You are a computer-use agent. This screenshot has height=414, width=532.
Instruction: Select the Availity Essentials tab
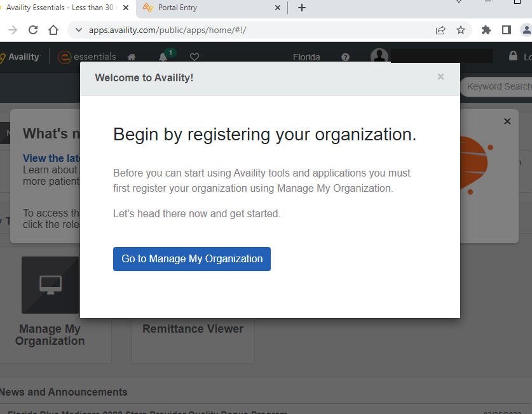[60, 8]
